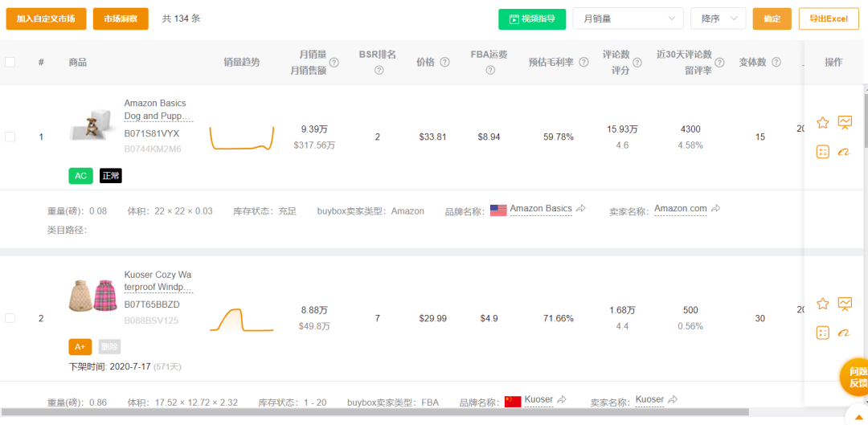Click help icon under BSR排名 header

379,70
